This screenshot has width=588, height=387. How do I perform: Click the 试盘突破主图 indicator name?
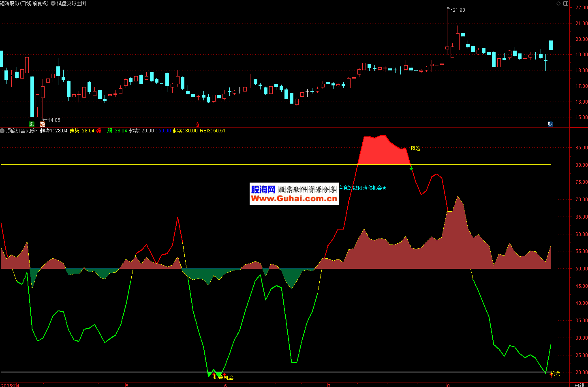(71, 3)
